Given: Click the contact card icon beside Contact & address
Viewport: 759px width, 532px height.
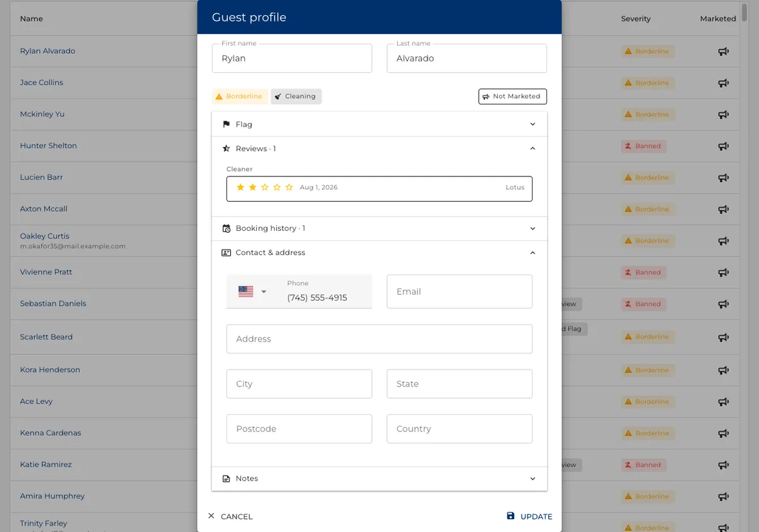Looking at the screenshot, I should point(226,252).
